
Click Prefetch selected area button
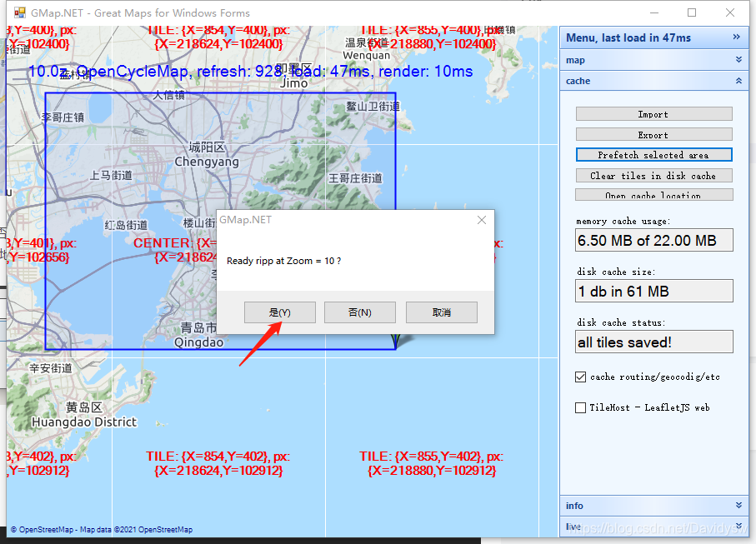tap(653, 155)
